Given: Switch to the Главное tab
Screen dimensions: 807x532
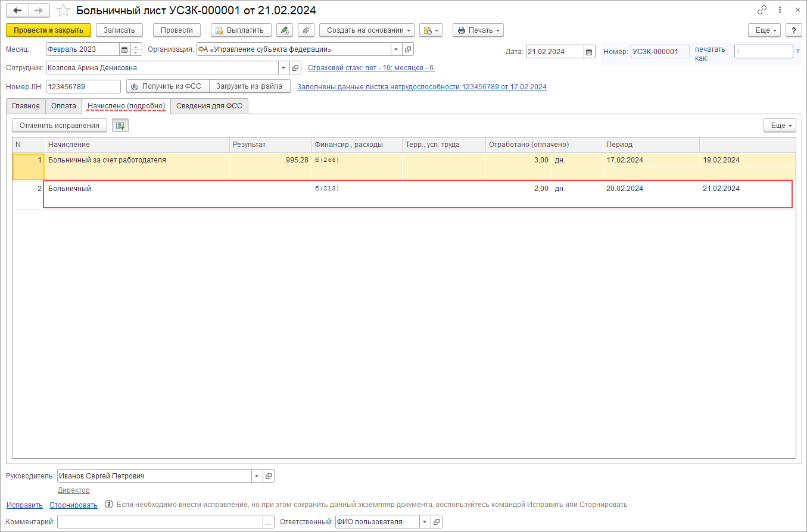Looking at the screenshot, I should click(26, 106).
